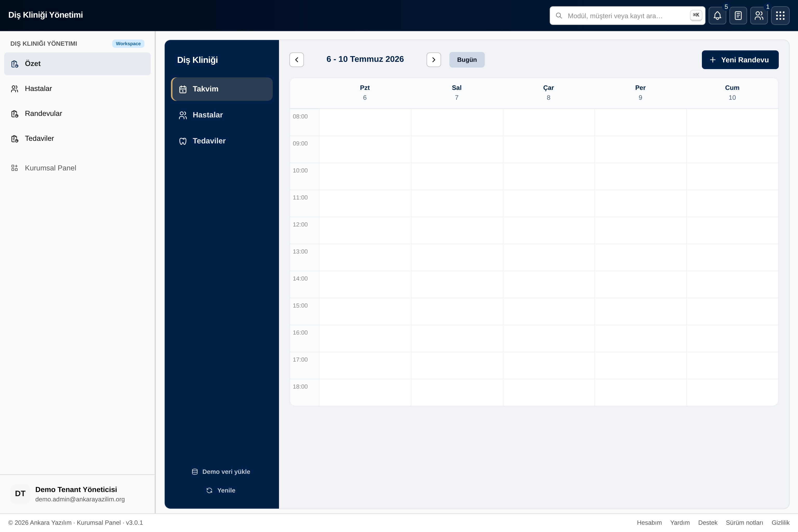Click the Yenile refresh icon
Image resolution: width=798 pixels, height=532 pixels.
pyautogui.click(x=209, y=490)
